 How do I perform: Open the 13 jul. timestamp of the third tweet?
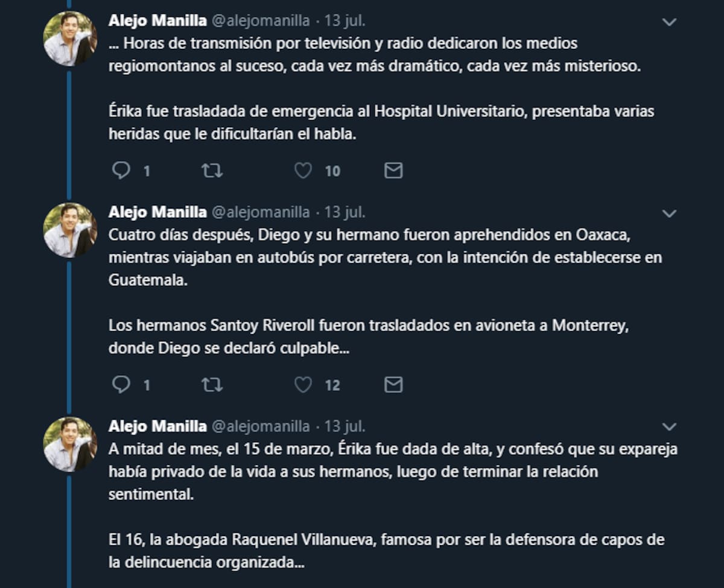(x=345, y=426)
